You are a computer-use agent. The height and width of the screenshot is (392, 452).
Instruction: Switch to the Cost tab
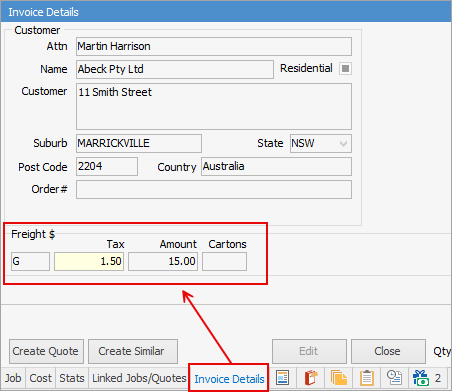point(40,378)
